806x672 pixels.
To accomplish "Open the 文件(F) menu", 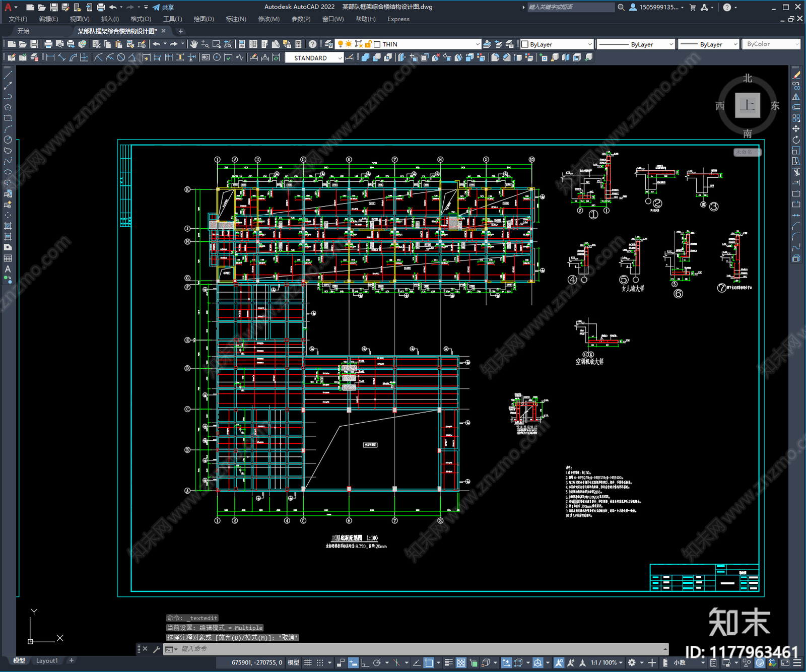I will pos(18,19).
